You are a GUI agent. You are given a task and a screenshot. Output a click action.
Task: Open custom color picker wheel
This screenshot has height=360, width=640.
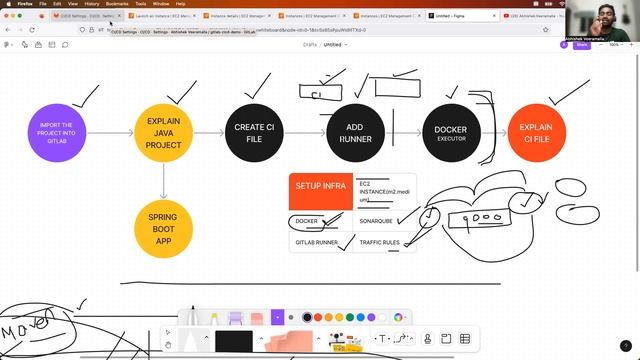pos(398,317)
